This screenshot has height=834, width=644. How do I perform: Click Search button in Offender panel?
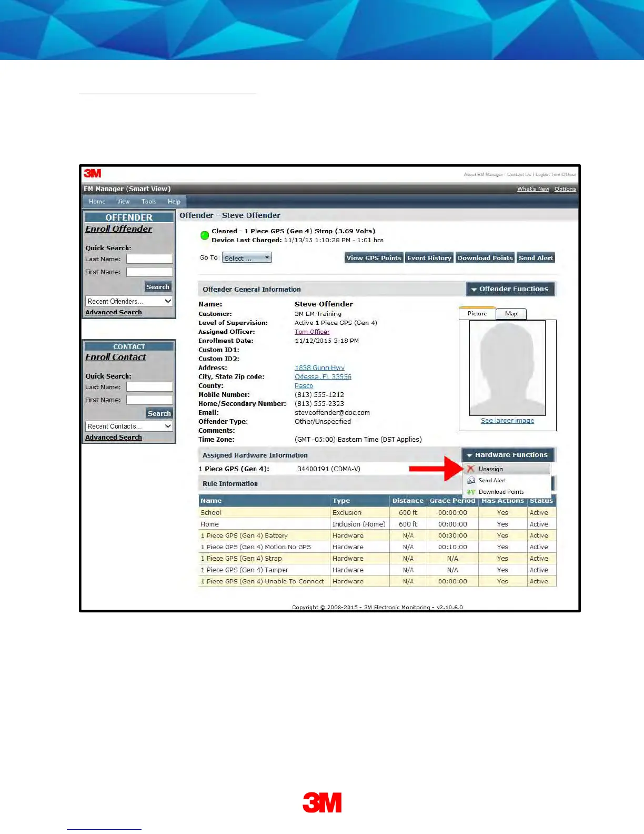click(158, 287)
